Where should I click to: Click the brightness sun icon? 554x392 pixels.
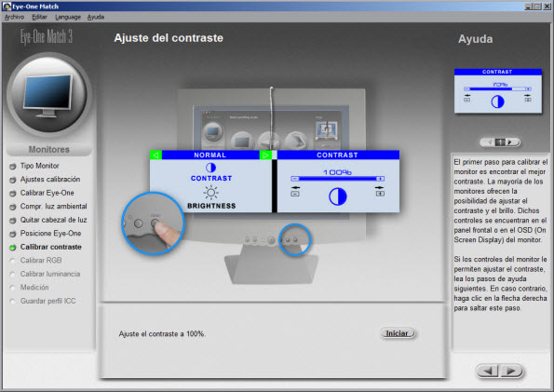(x=211, y=193)
